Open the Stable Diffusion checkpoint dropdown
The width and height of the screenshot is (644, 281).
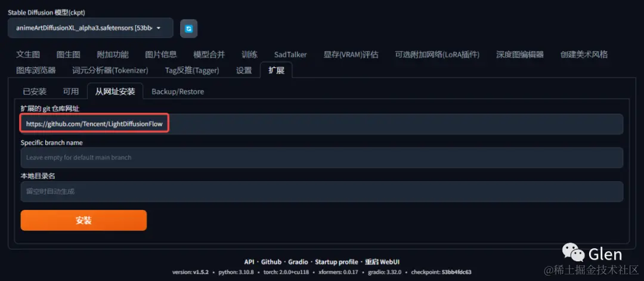(x=91, y=28)
